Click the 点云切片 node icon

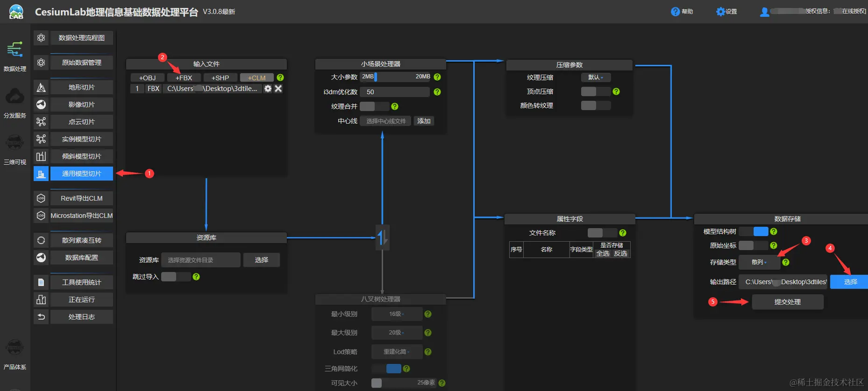pyautogui.click(x=41, y=122)
